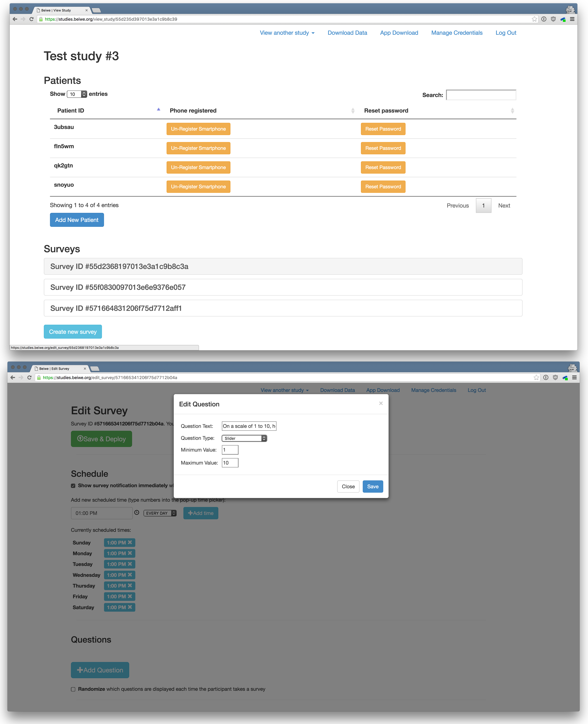Remove Sunday 1:00 PM scheduled time
Image resolution: width=588 pixels, height=724 pixels.
click(x=130, y=543)
